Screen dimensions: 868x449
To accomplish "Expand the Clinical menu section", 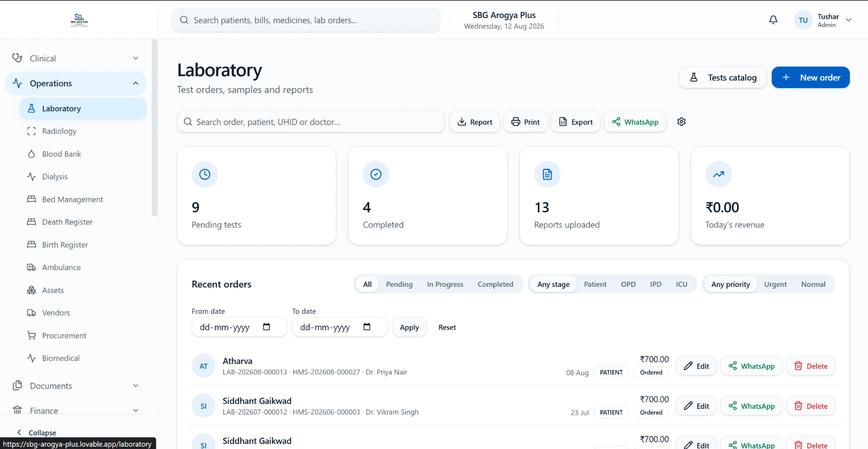I will [75, 58].
